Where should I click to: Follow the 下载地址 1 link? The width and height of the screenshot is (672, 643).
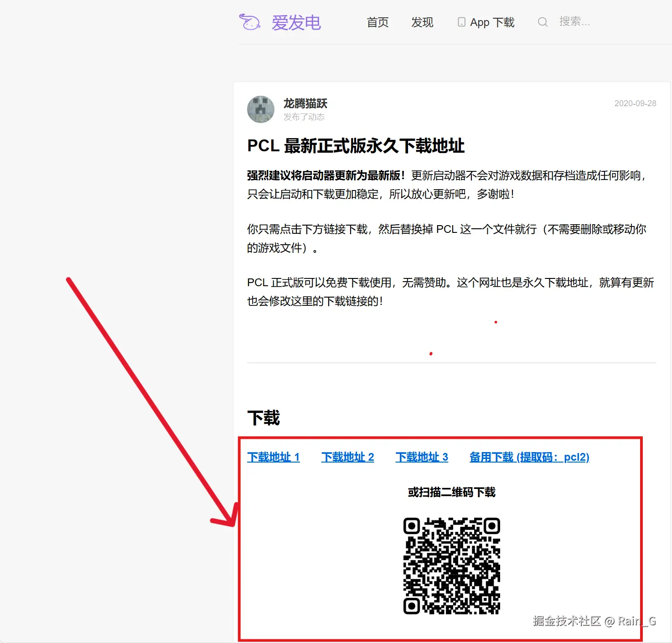pos(274,457)
